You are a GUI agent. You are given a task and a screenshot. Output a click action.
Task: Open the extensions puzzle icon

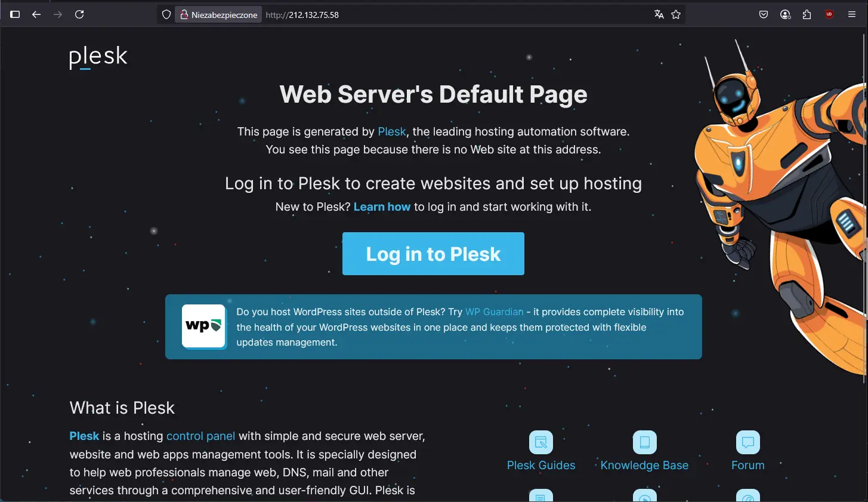click(807, 14)
